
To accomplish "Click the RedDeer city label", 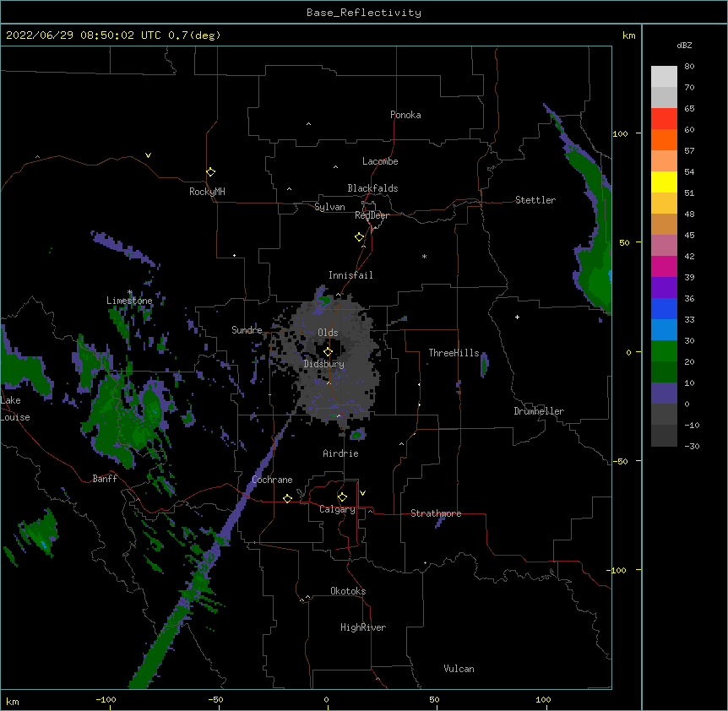I will click(x=372, y=215).
